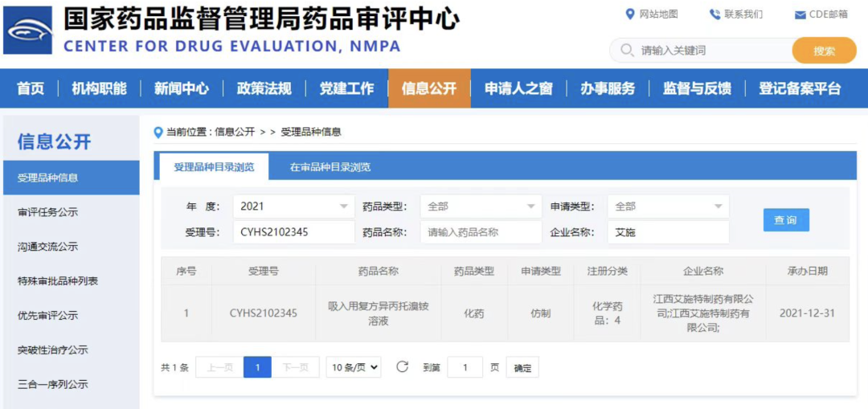Click the blue 查询 button
868x409 pixels.
[785, 220]
